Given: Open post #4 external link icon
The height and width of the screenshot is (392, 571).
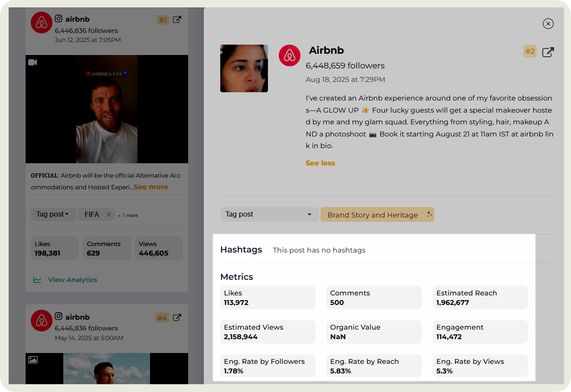Looking at the screenshot, I should click(177, 317).
